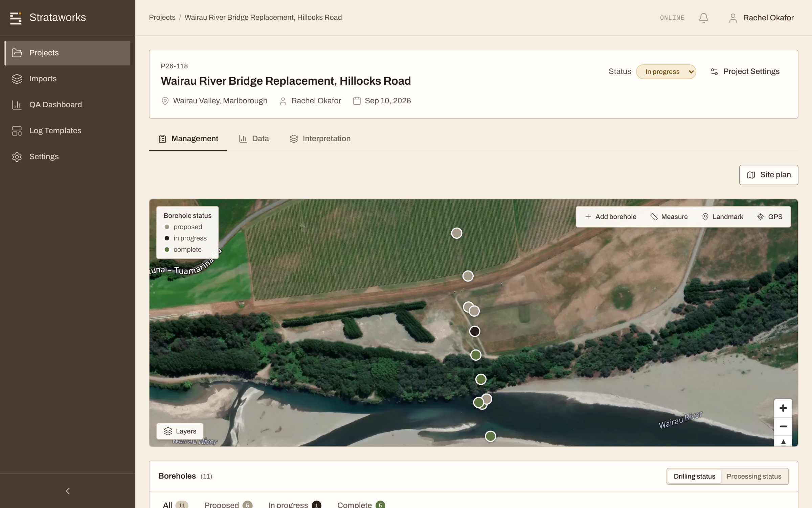
Task: Click the Site plan button
Action: click(768, 175)
